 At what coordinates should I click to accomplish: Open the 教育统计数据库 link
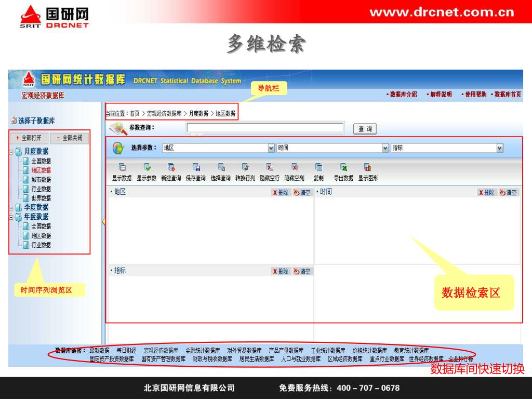[x=411, y=351]
